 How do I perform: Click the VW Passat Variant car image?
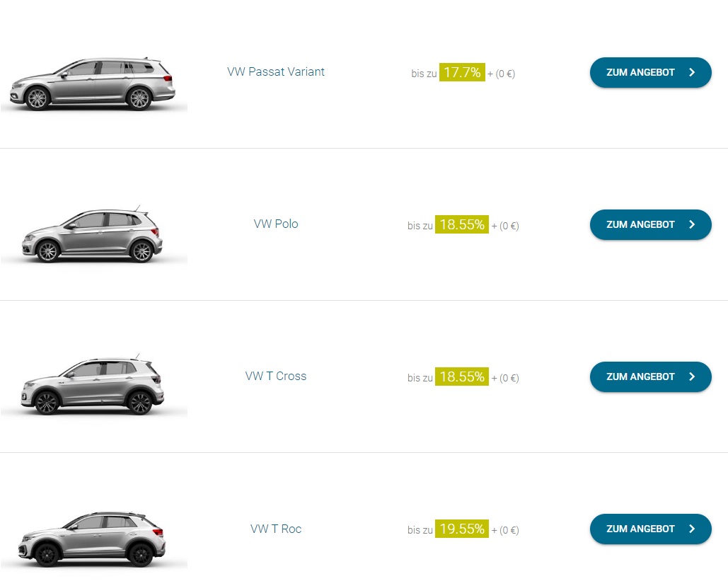[92, 84]
